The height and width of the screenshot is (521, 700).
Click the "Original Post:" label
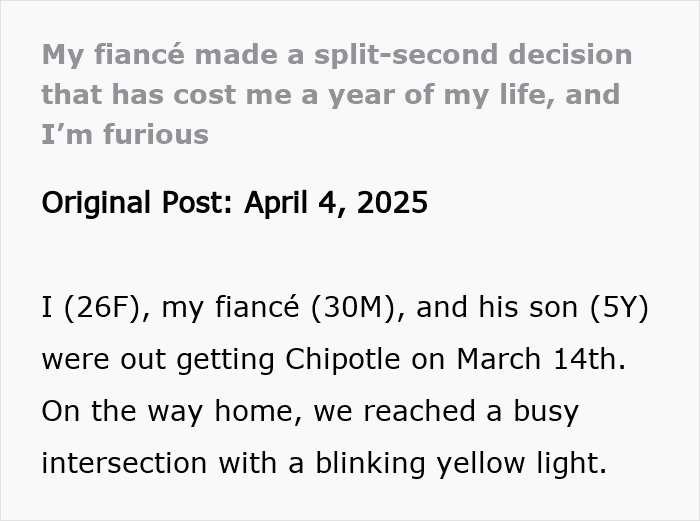coord(133,203)
